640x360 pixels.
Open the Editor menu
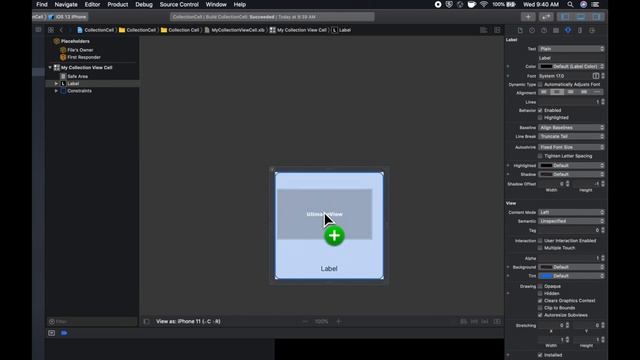(x=92, y=4)
